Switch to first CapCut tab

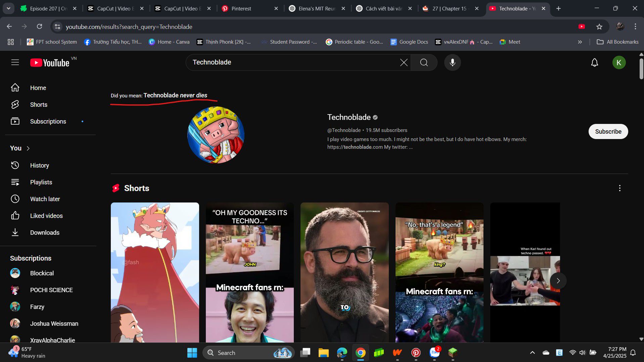pos(116,8)
